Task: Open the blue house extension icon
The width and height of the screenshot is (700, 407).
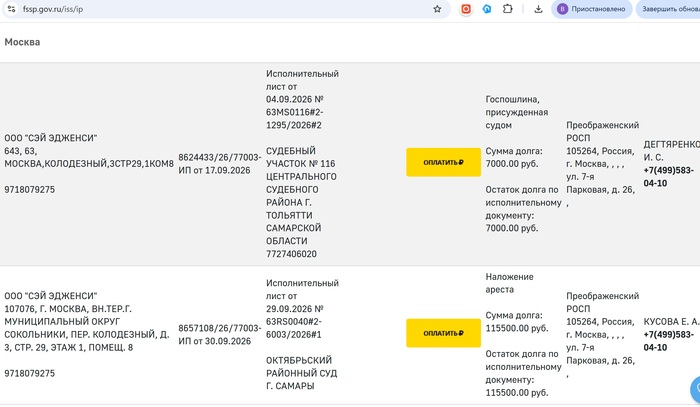Action: [487, 9]
